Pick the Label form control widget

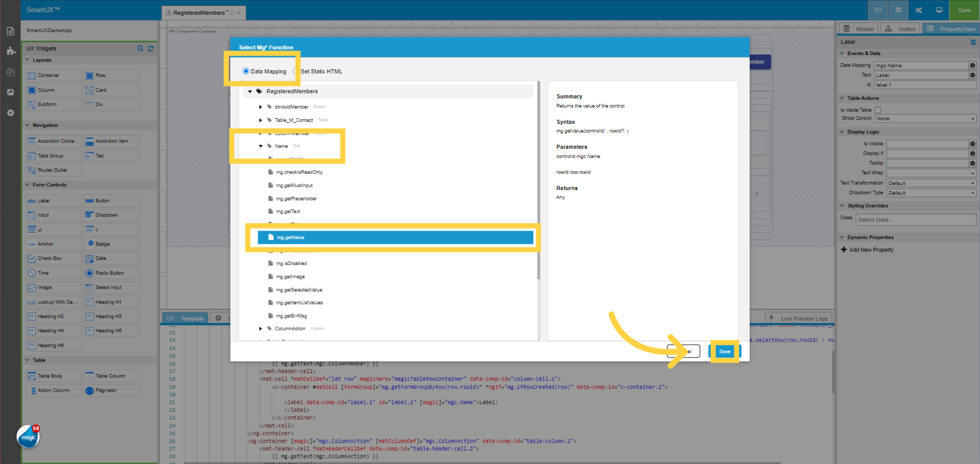click(54, 201)
